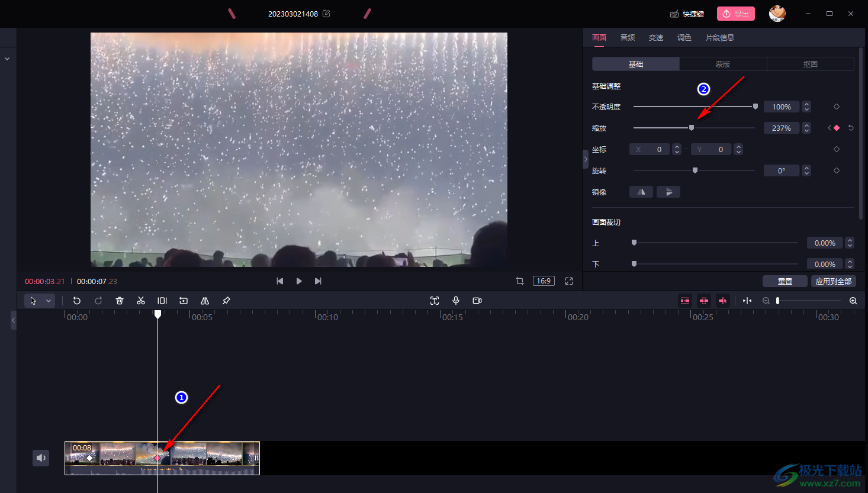
Task: Switch to the 音频 tab
Action: 628,37
